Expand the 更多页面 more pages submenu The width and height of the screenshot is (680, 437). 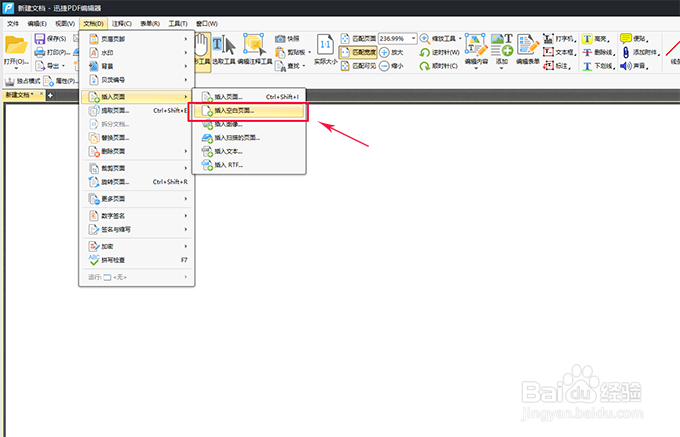137,199
